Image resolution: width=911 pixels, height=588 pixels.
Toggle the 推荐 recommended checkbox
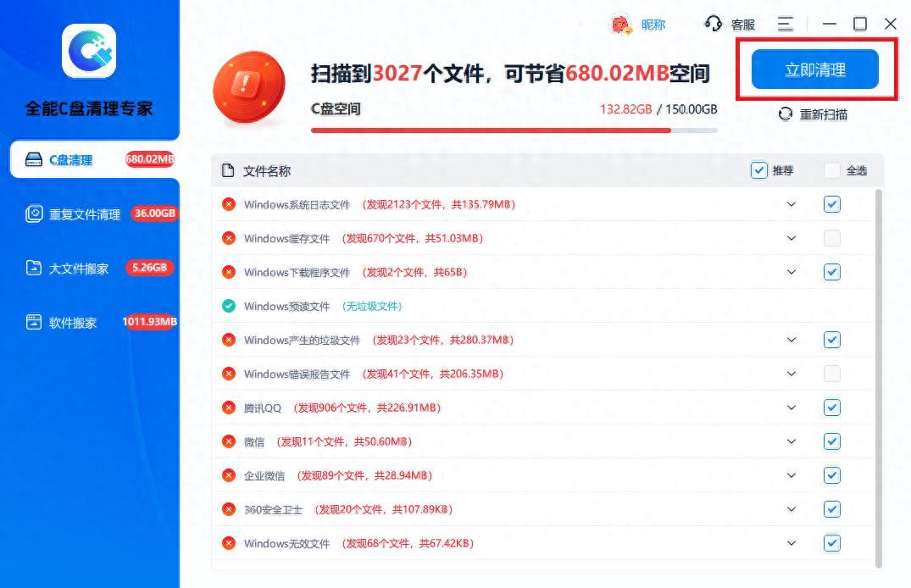coord(759,170)
